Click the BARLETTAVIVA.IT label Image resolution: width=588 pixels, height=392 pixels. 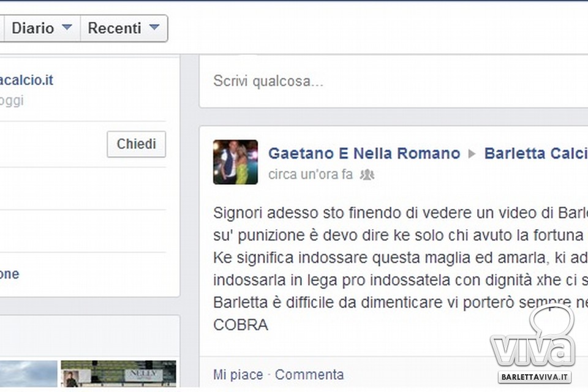pyautogui.click(x=535, y=377)
